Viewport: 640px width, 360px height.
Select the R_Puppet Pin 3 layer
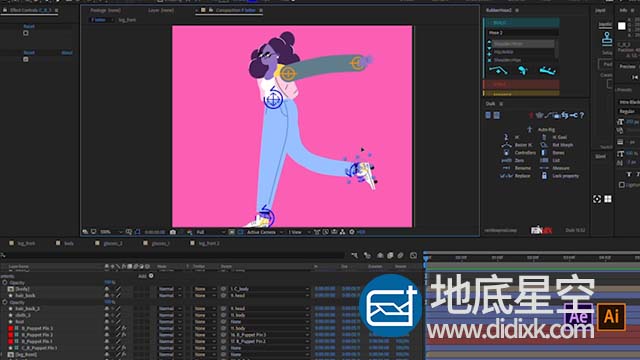pyautogui.click(x=37, y=328)
